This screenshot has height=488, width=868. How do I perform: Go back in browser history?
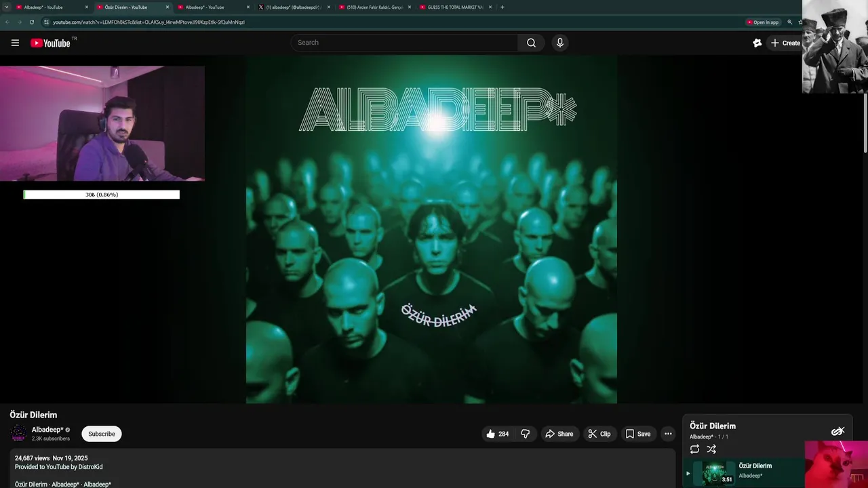click(7, 22)
